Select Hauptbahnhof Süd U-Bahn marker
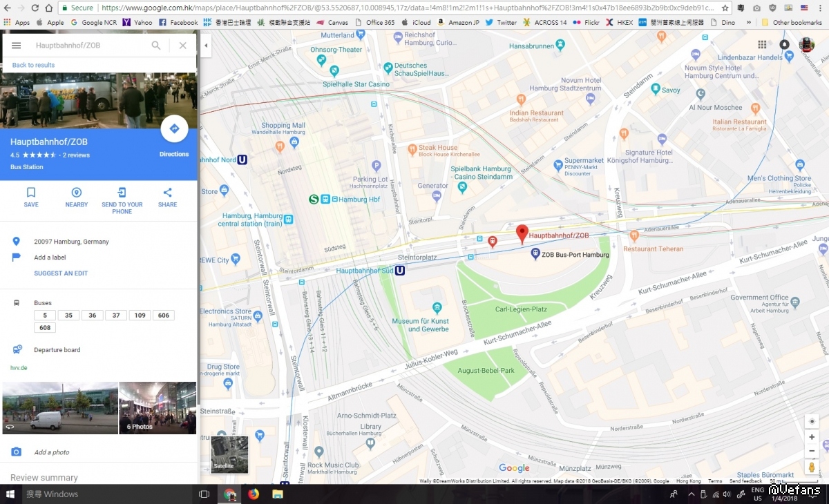 coord(400,271)
